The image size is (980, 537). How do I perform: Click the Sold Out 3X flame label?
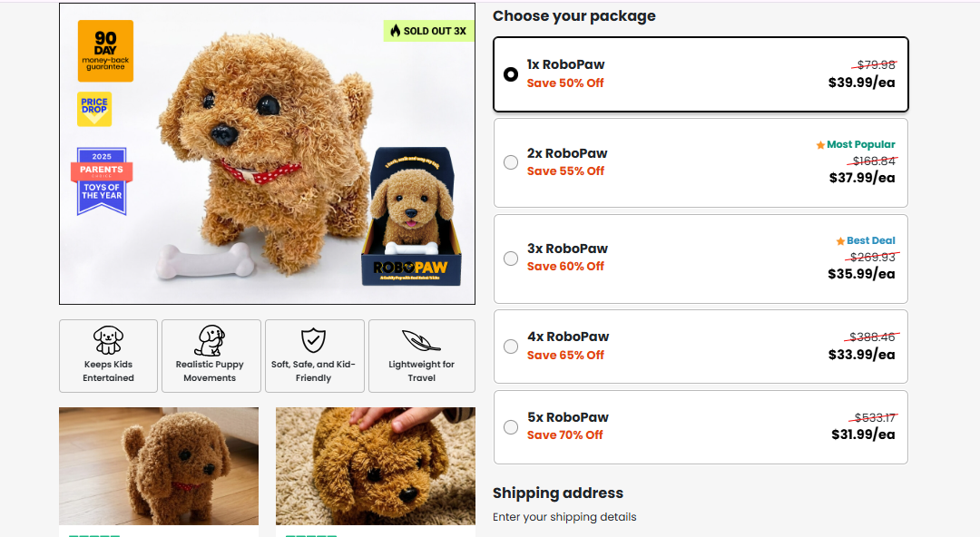coord(428,31)
